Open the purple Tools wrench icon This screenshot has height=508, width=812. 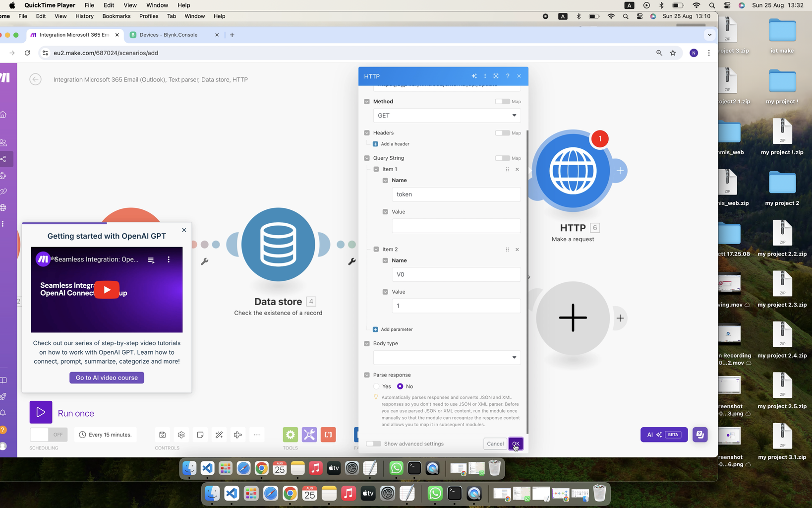pos(309,435)
